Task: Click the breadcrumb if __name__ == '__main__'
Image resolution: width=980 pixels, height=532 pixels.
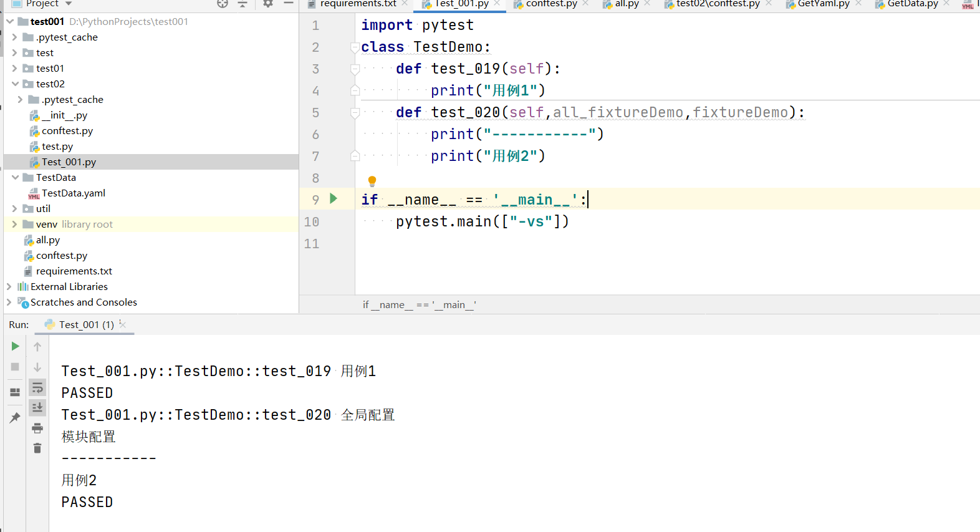Action: tap(420, 304)
